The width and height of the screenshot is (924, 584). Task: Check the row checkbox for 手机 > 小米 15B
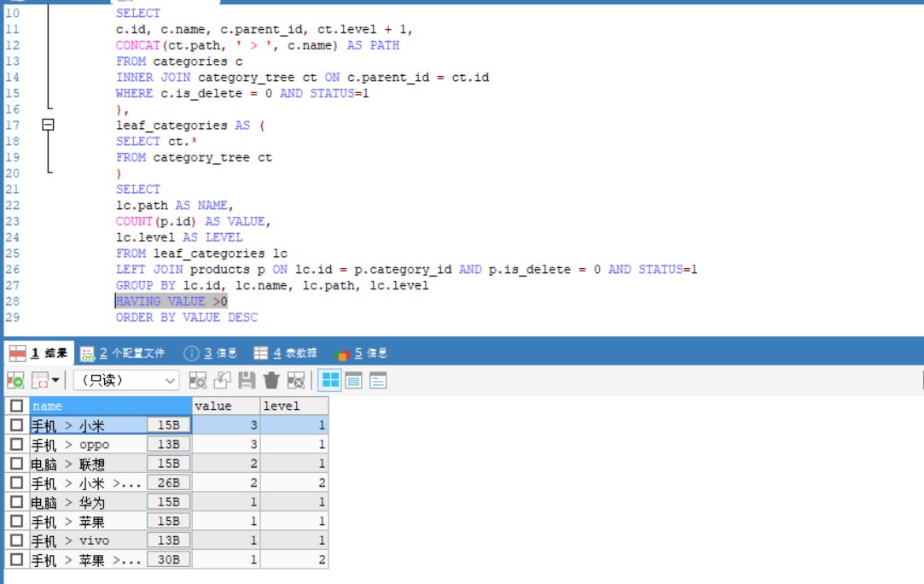tap(16, 424)
